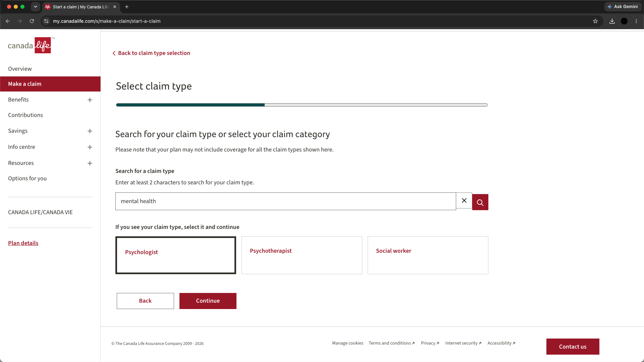This screenshot has width=644, height=362.
Task: Open Overview in sidebar
Action: (20, 69)
